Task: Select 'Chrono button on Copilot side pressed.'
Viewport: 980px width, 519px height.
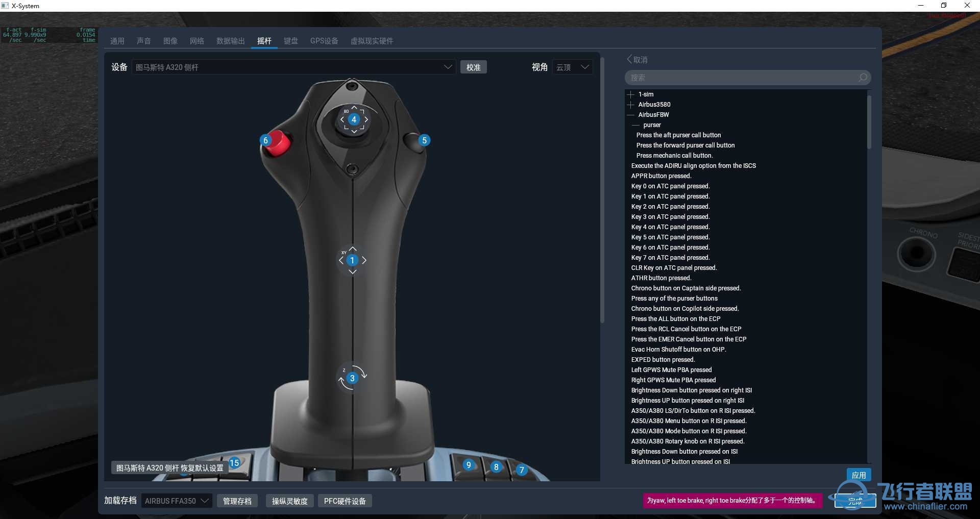Action: [x=685, y=309]
